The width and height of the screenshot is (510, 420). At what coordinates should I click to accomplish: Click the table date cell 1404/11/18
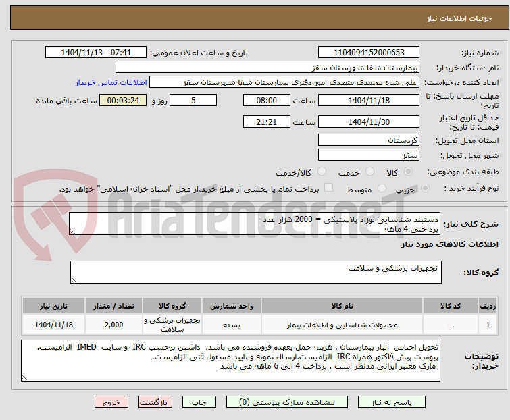pos(53,324)
